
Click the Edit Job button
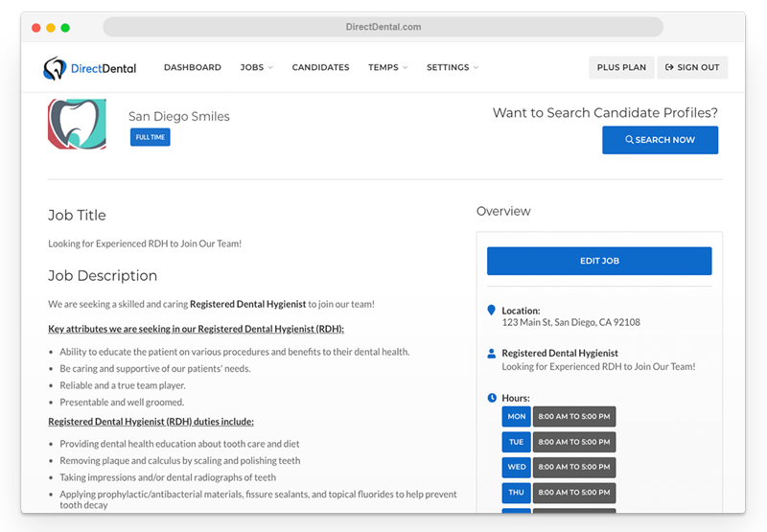599,261
